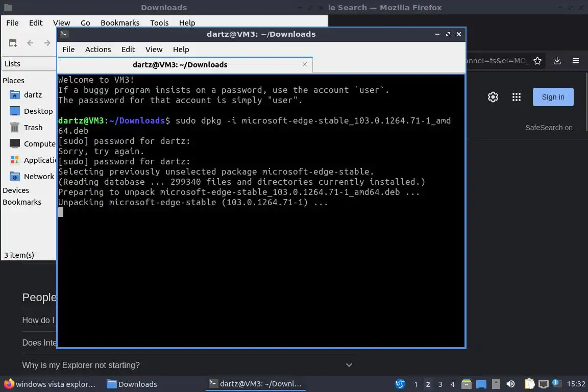
Task: Open the network connection tray icon
Action: point(543,384)
